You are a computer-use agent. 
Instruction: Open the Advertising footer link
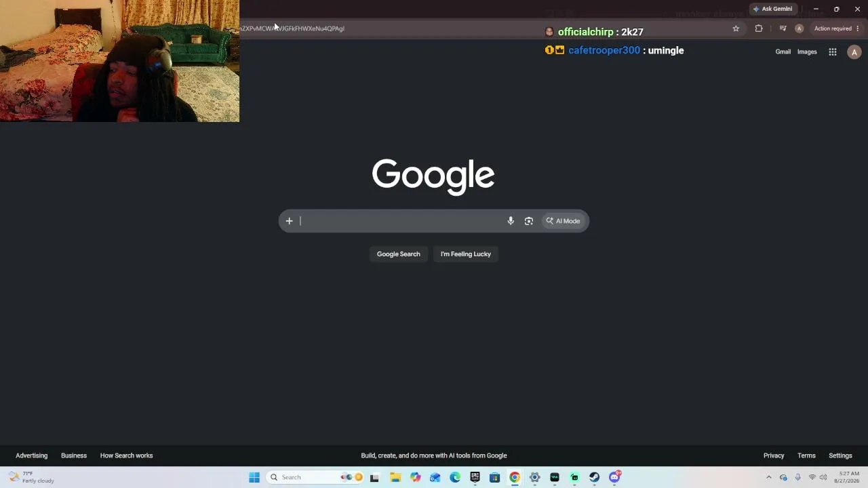point(32,455)
